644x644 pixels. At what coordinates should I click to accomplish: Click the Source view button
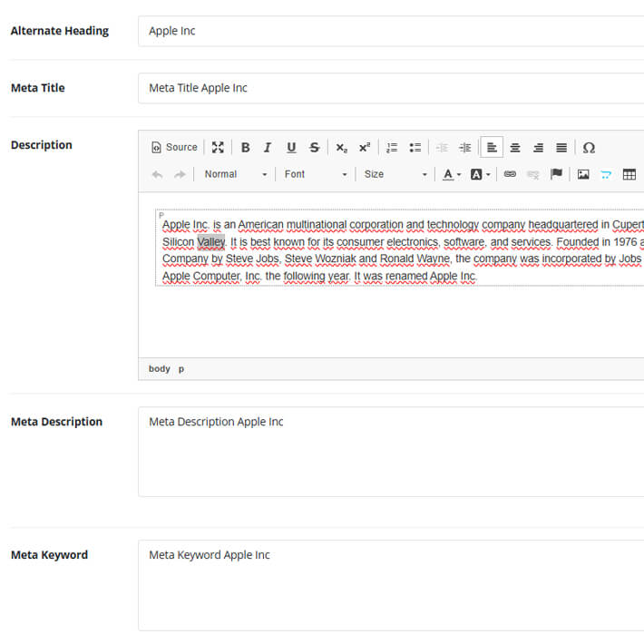click(x=174, y=148)
